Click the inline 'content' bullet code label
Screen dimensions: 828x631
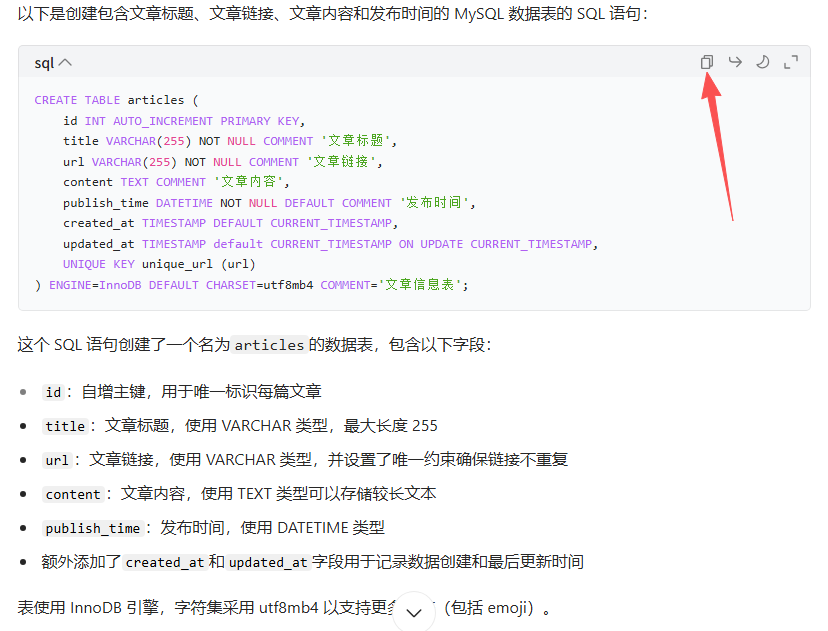(73, 494)
